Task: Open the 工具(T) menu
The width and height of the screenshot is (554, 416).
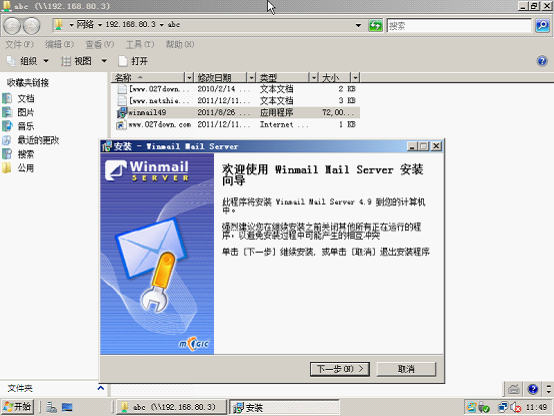Action: click(140, 44)
